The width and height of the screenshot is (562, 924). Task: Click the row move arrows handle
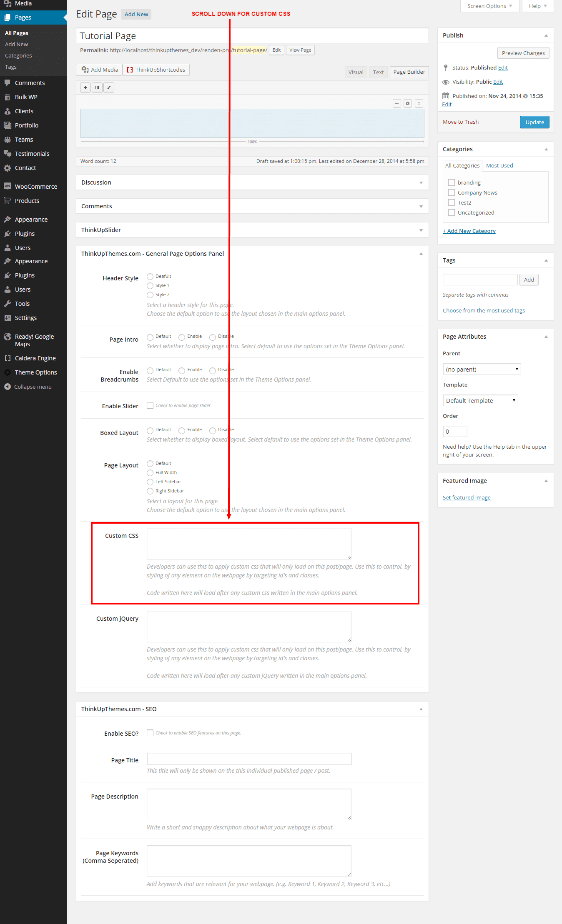[x=419, y=103]
